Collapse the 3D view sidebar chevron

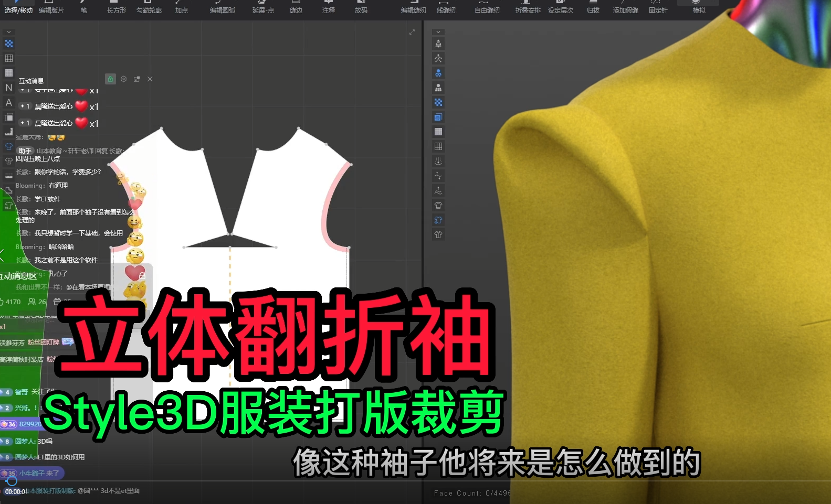tap(438, 32)
